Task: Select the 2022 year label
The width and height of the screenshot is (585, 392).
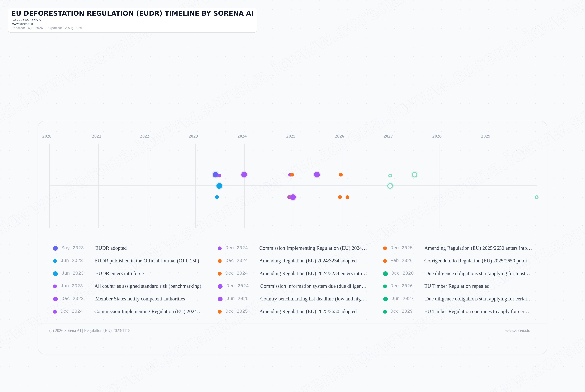Action: tap(144, 136)
